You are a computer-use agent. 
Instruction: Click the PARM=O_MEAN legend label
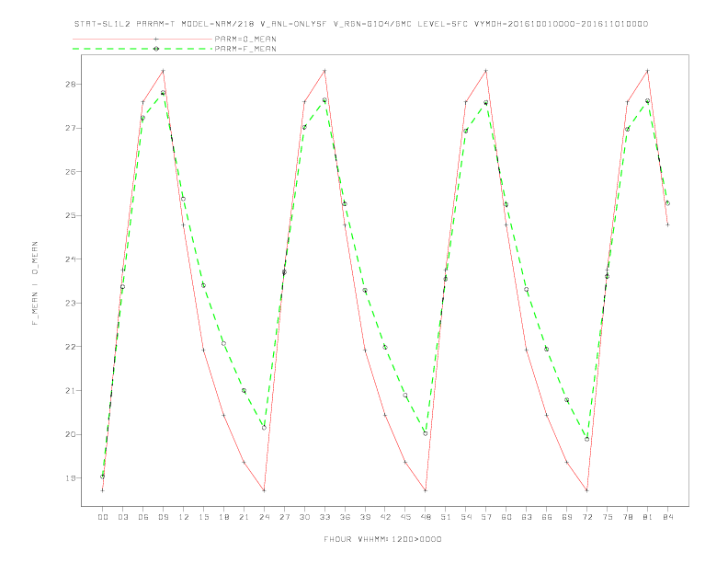tap(245, 39)
